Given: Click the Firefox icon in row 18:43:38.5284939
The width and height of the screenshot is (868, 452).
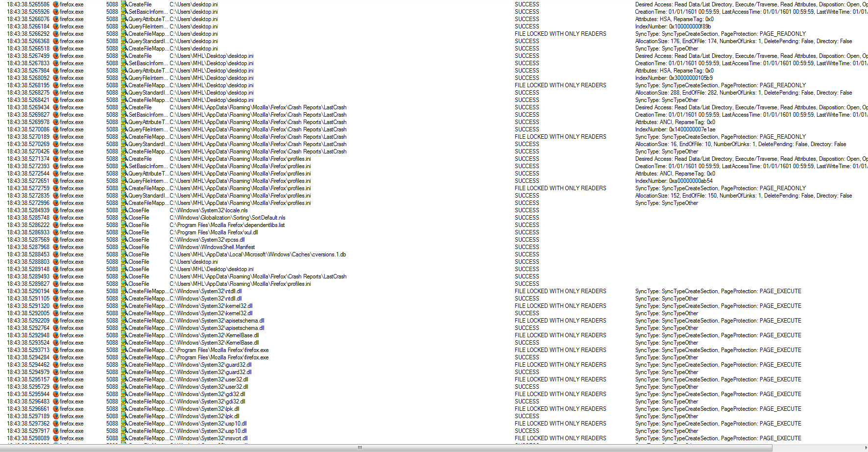Looking at the screenshot, I should coord(56,210).
